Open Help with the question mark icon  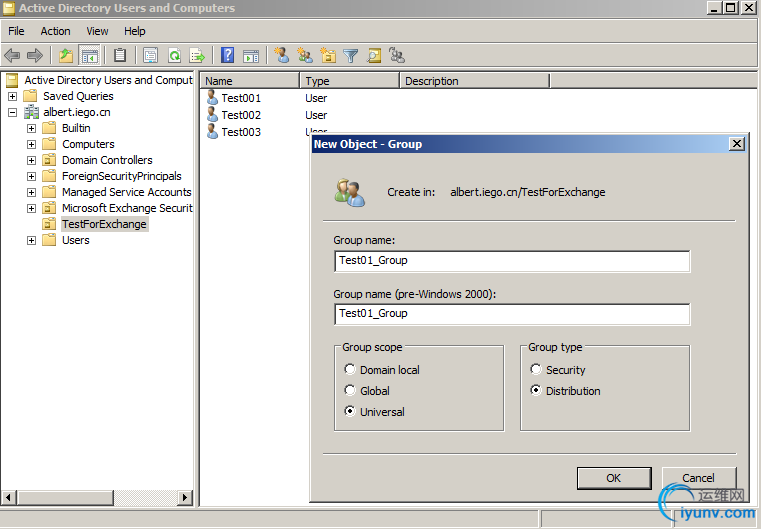(x=227, y=55)
